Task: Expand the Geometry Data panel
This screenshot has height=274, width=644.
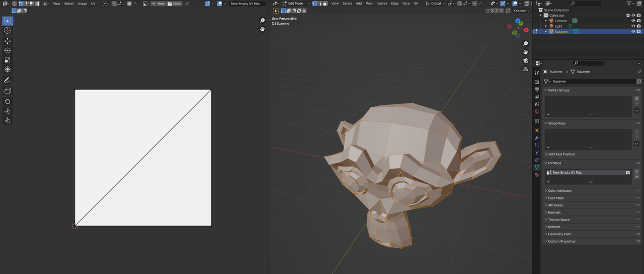Action: [x=546, y=234]
